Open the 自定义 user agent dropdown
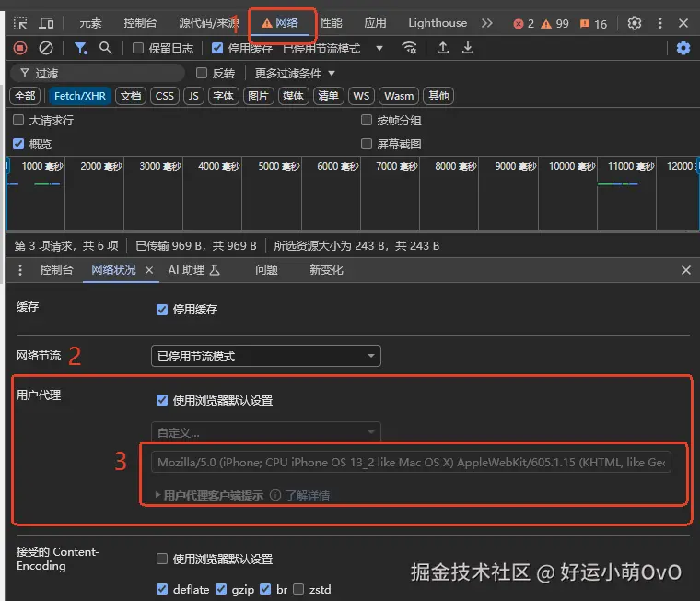The image size is (700, 601). (266, 432)
